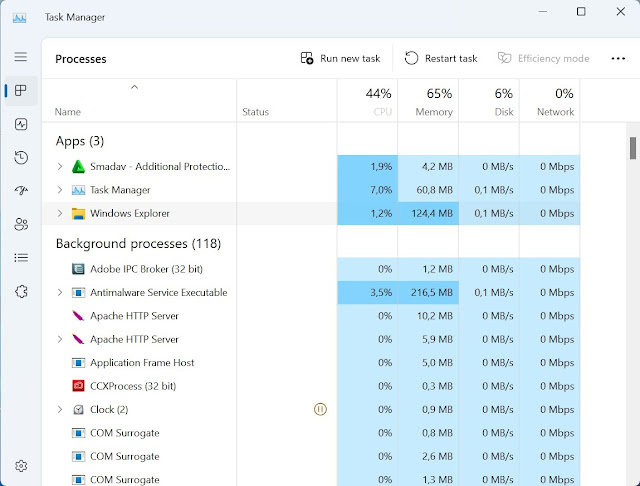Sort by the Memory column header
This screenshot has height=486, width=640.
coord(428,100)
